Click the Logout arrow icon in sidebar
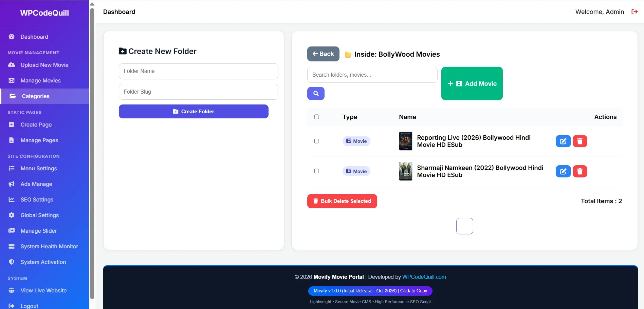This screenshot has width=644, height=309. point(12,306)
